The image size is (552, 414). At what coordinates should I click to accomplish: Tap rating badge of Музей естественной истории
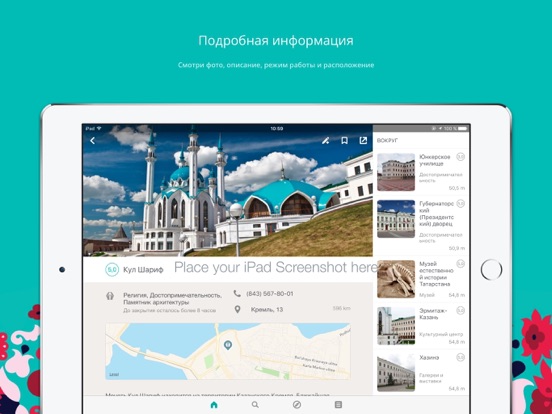(460, 264)
